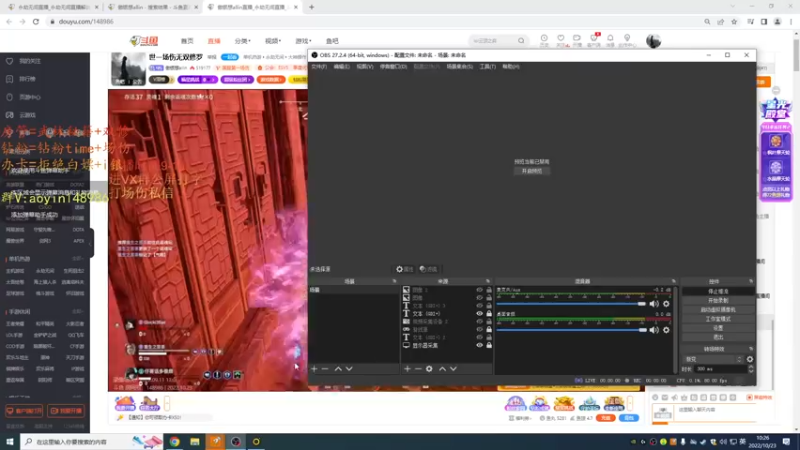The width and height of the screenshot is (800, 450).
Task: Click stop streaming button in OBS controls
Action: [x=718, y=291]
